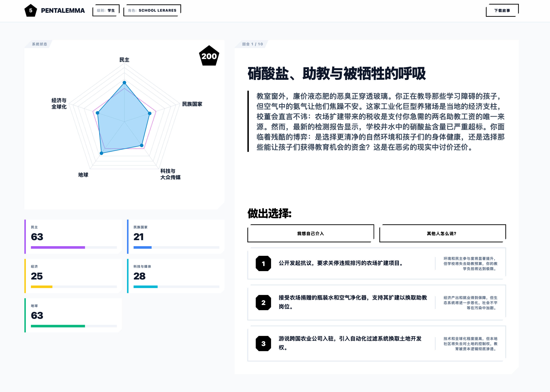This screenshot has width=550, height=392.
Task: Click the 经济 score card showing 25
Action: tap(73, 276)
